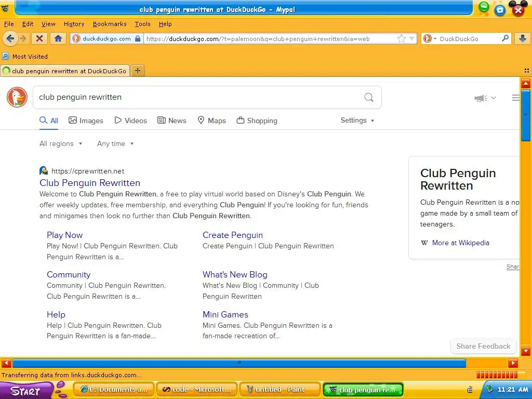The image size is (532, 399).
Task: Submit search with the magnifier icon
Action: (369, 97)
